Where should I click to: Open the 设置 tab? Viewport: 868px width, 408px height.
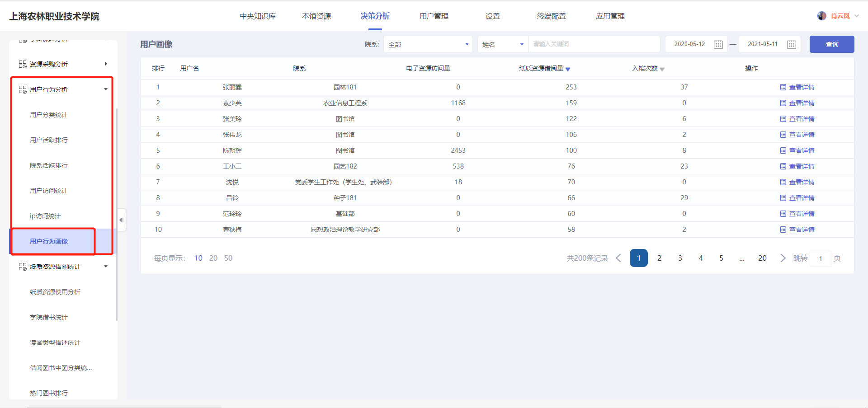click(x=493, y=16)
